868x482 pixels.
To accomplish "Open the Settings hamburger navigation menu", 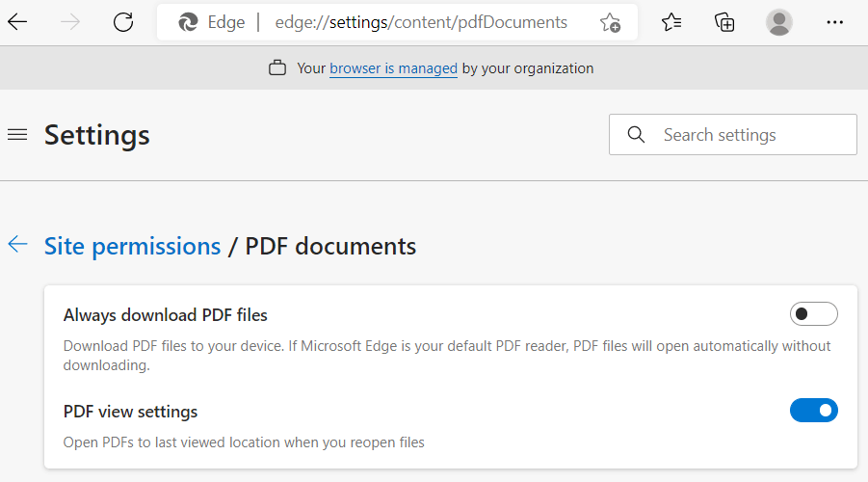I will click(x=17, y=135).
